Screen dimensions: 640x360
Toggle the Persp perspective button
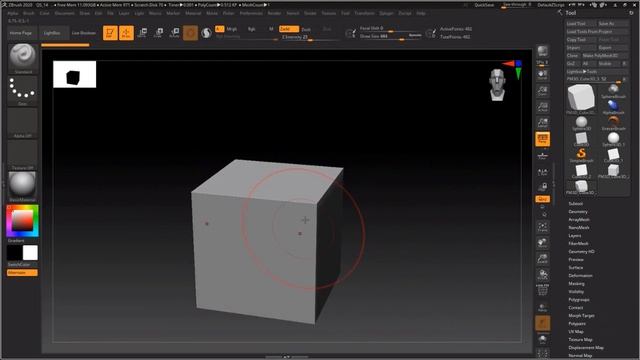(542, 139)
